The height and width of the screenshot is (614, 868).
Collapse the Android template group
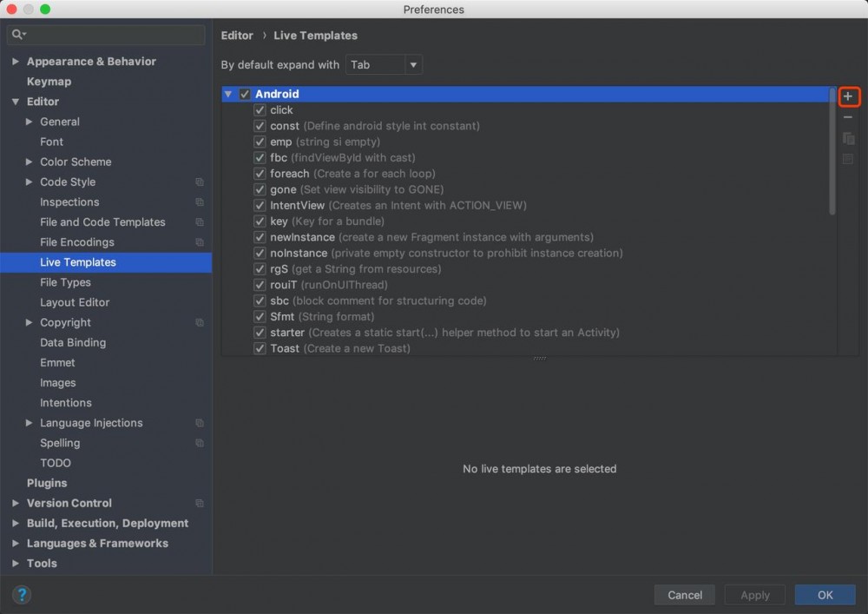click(228, 94)
